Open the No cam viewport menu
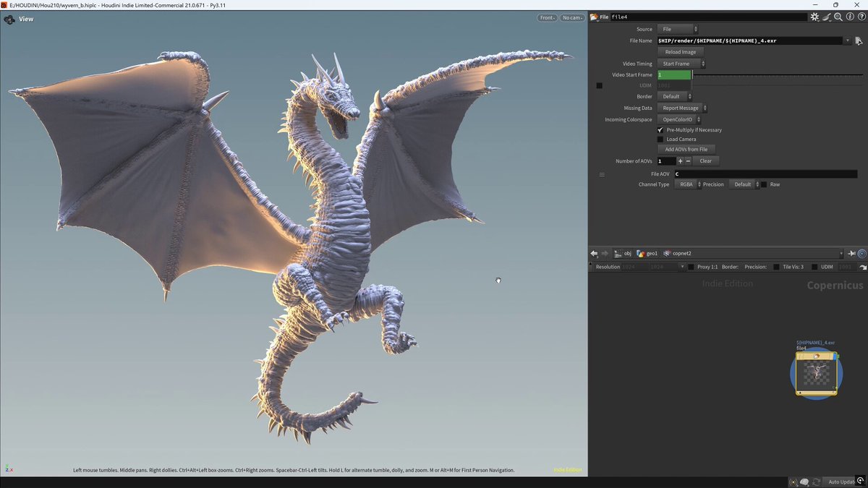Viewport: 868px width, 488px height. pos(572,17)
